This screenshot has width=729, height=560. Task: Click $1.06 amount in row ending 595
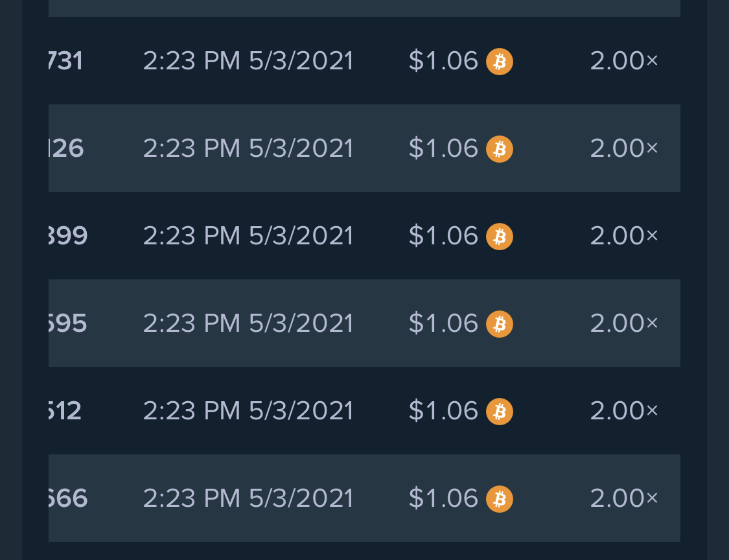pos(443,323)
